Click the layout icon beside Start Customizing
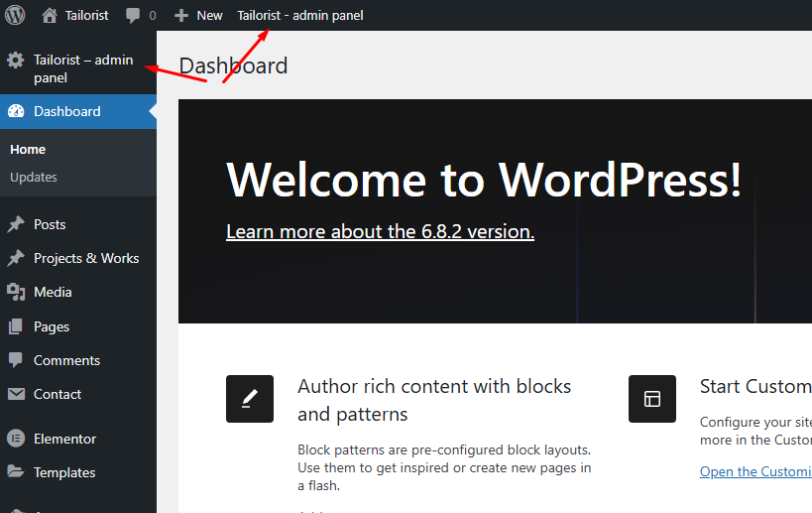Viewport: 812px width, 513px height. coord(652,399)
